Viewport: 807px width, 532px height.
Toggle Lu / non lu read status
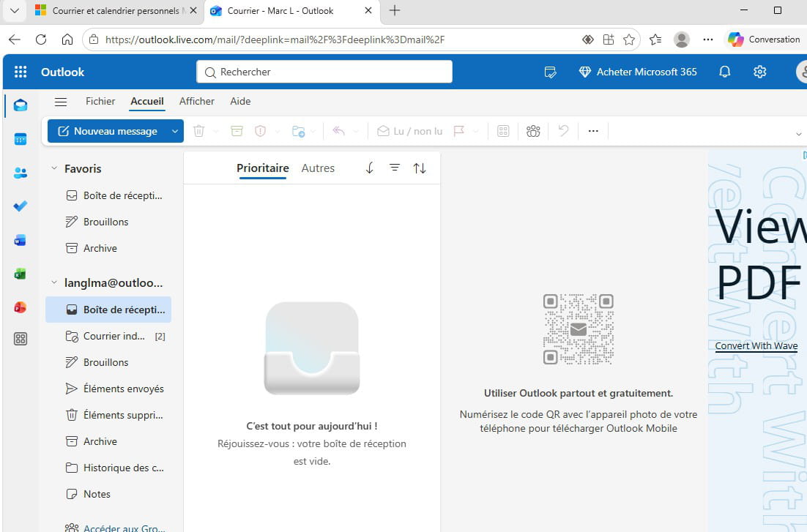(409, 131)
